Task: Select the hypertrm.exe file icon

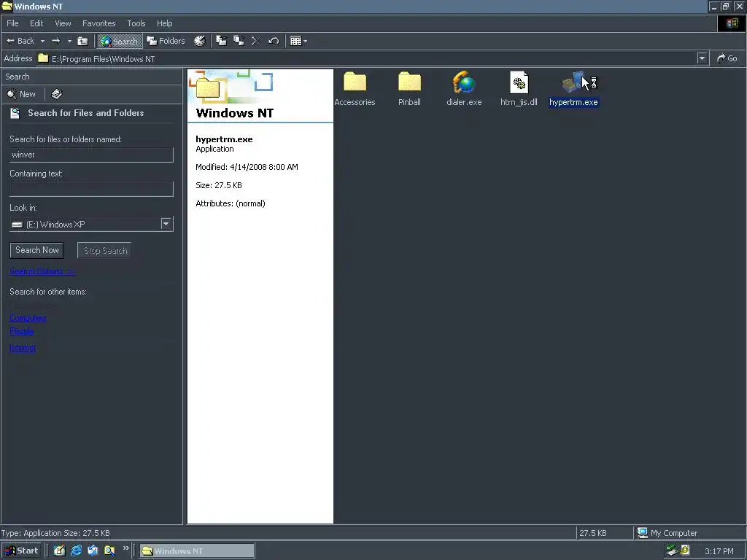Action: click(x=573, y=88)
